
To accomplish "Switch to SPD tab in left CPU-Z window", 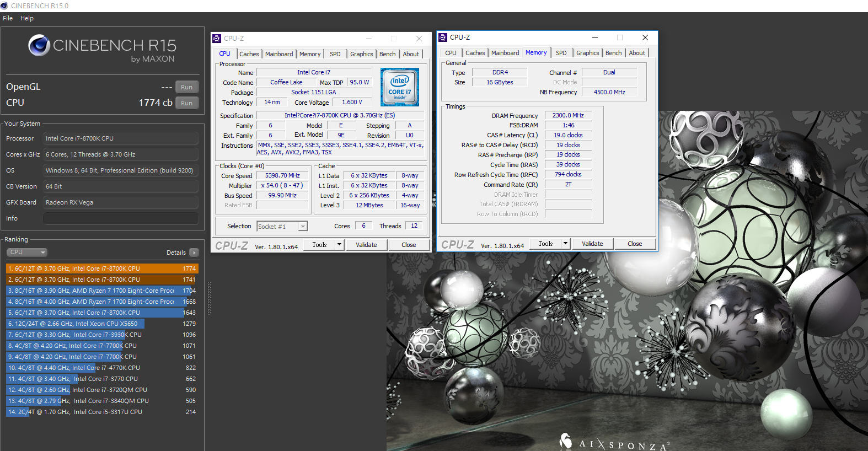I will pyautogui.click(x=335, y=54).
